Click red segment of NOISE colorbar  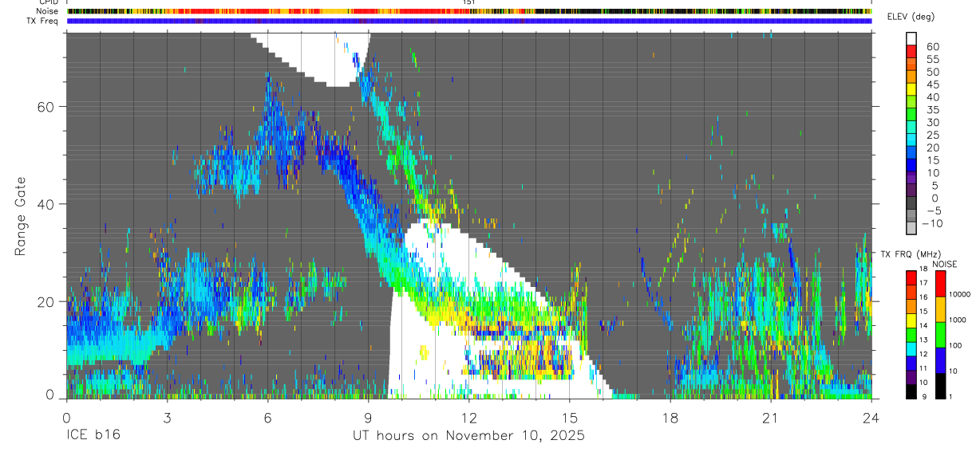tap(941, 284)
